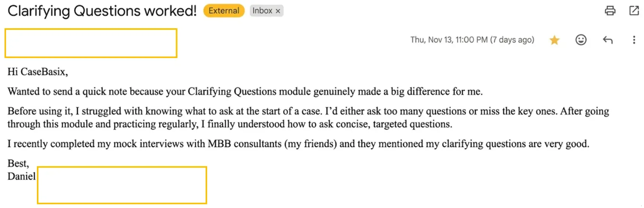Click the "Hi CaseBasix," greeting line

tap(38, 72)
